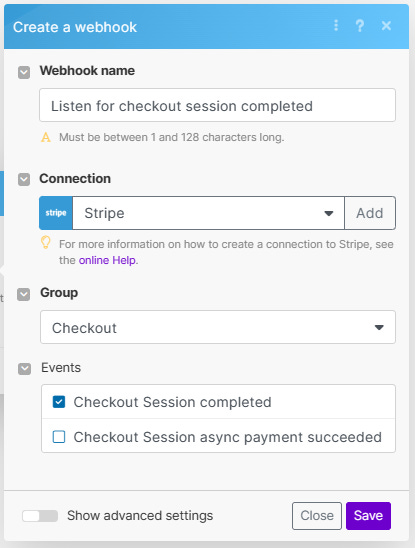Open the Stripe connection dropdown
The height and width of the screenshot is (548, 415).
point(208,213)
